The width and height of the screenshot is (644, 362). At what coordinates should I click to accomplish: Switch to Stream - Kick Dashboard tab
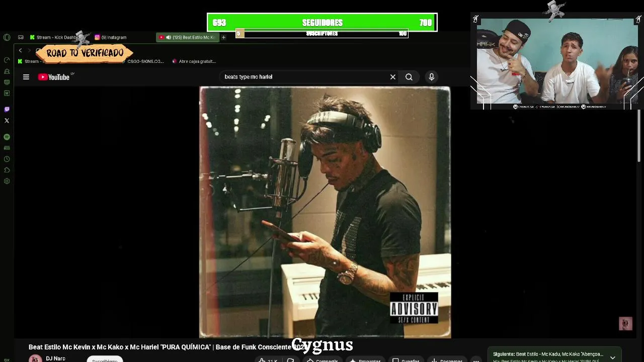coord(53,37)
